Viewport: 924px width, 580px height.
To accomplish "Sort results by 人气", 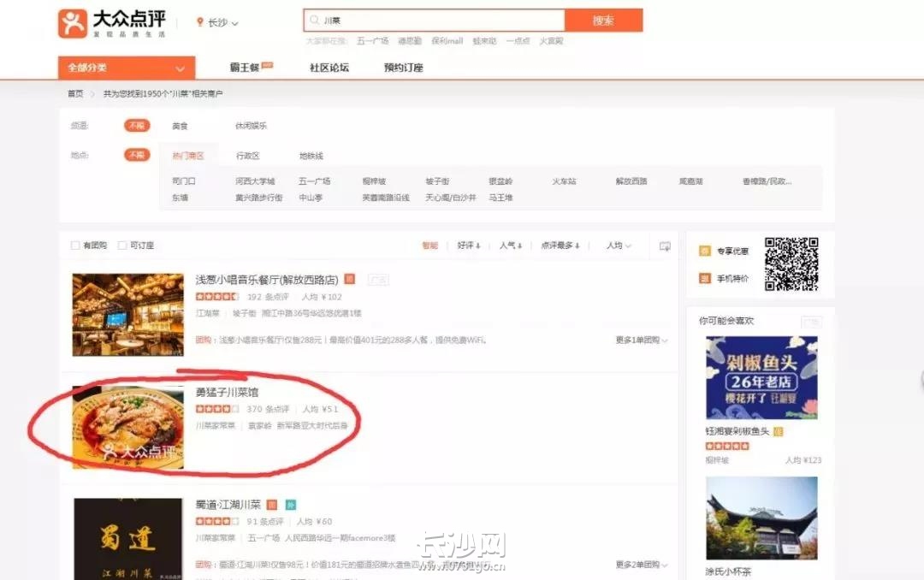I will coord(510,246).
